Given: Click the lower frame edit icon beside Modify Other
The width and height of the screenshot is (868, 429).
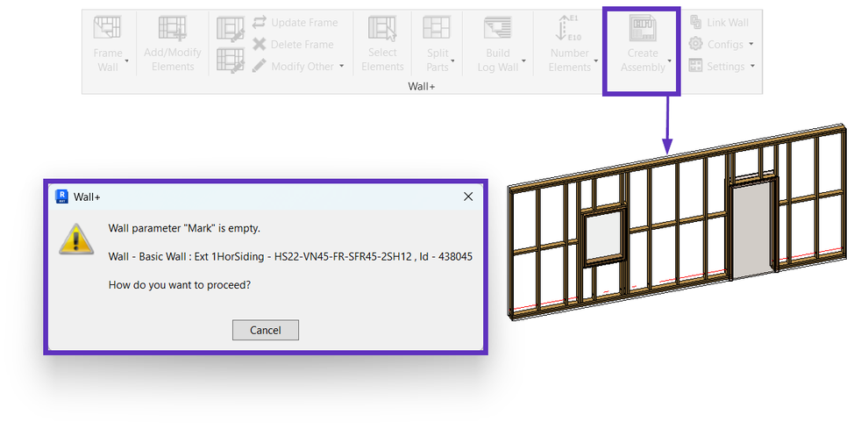Looking at the screenshot, I should 231,60.
